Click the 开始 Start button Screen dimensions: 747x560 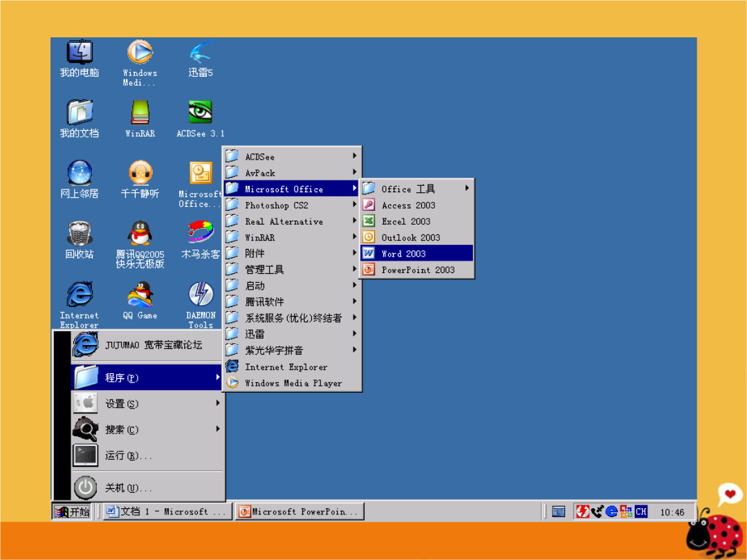[72, 512]
